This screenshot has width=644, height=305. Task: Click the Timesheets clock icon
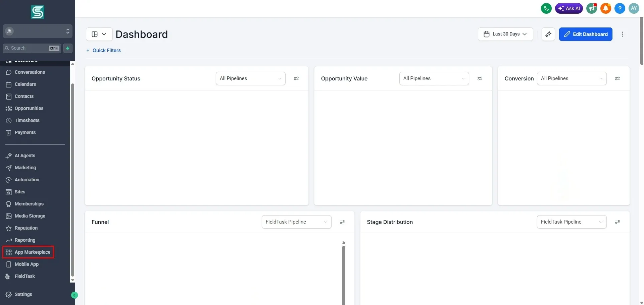click(x=9, y=121)
